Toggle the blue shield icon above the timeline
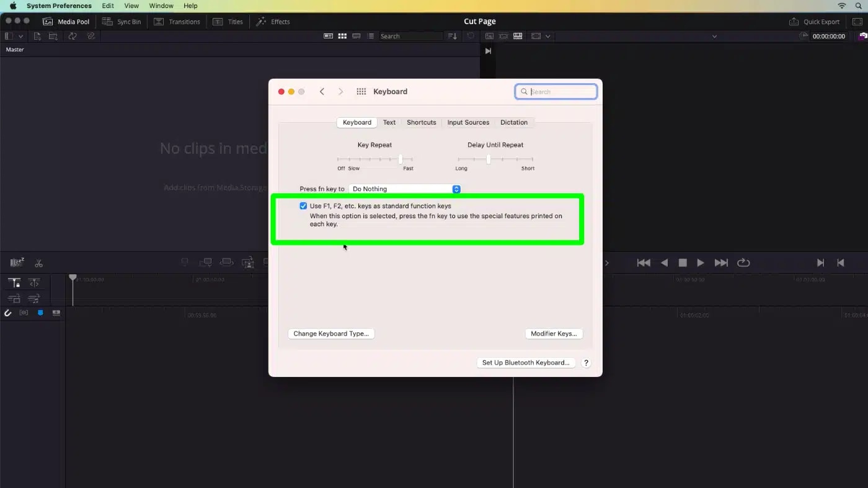Image resolution: width=868 pixels, height=488 pixels. [x=40, y=313]
